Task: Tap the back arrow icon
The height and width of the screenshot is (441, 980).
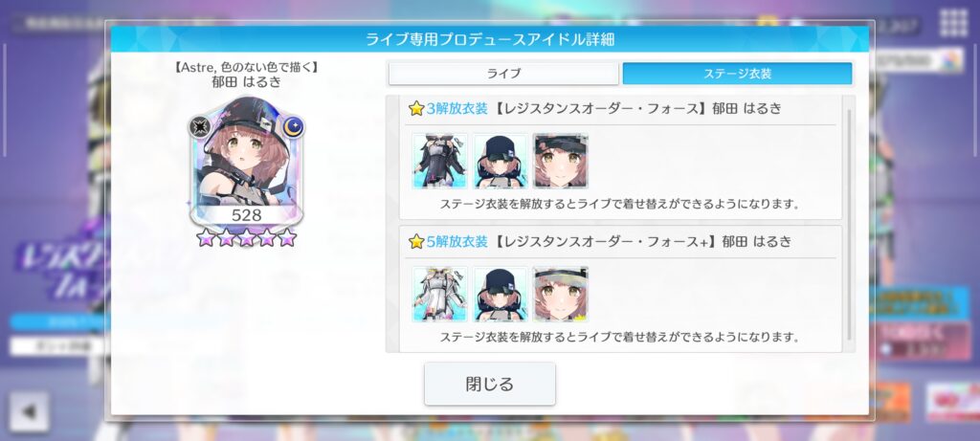Action: pos(29,411)
